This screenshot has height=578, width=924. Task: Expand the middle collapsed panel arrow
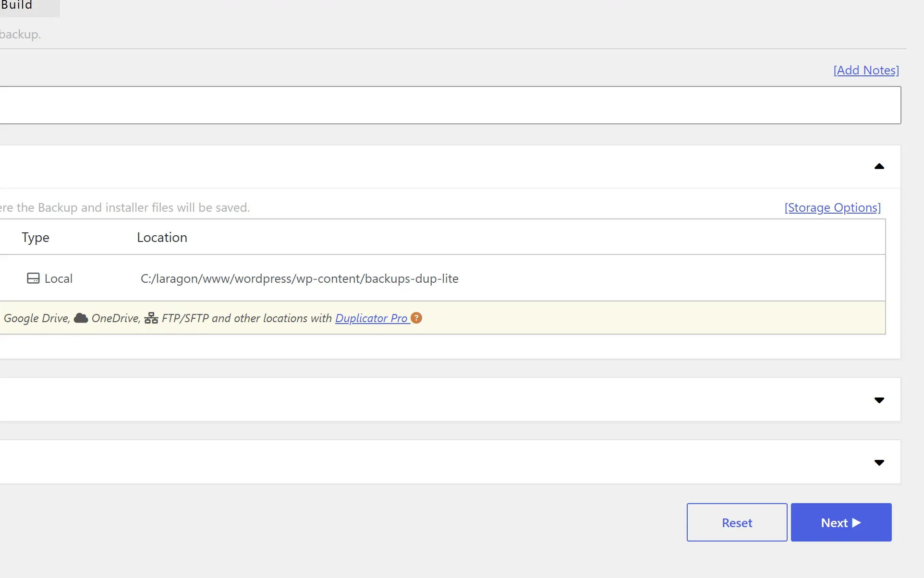click(x=879, y=400)
